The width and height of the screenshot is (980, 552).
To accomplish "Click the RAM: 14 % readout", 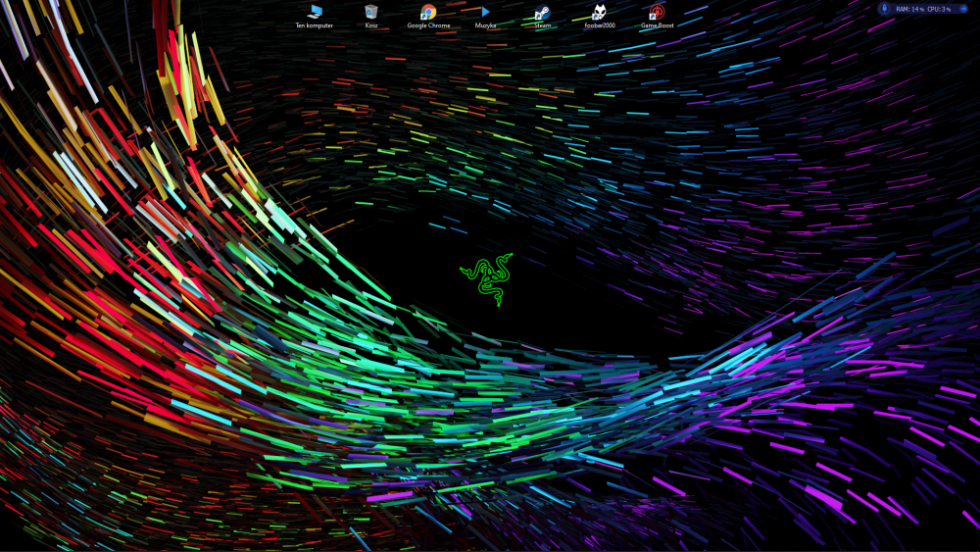I will tap(909, 10).
